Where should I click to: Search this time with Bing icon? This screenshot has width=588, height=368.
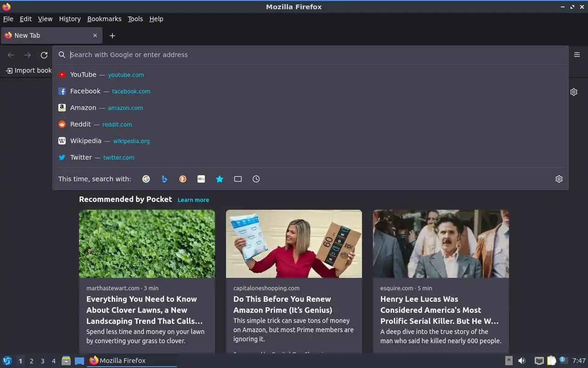click(x=164, y=179)
